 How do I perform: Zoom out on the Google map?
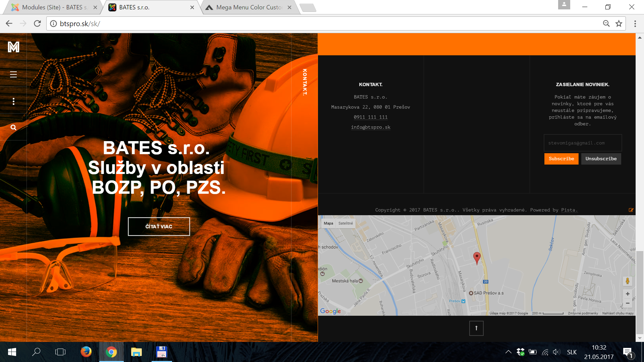pos(628,303)
